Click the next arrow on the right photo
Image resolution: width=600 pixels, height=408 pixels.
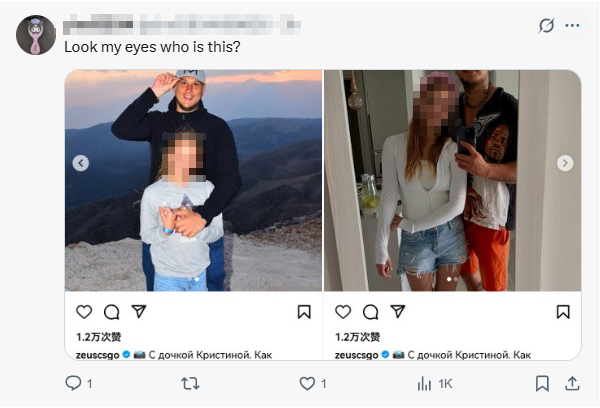click(x=565, y=163)
